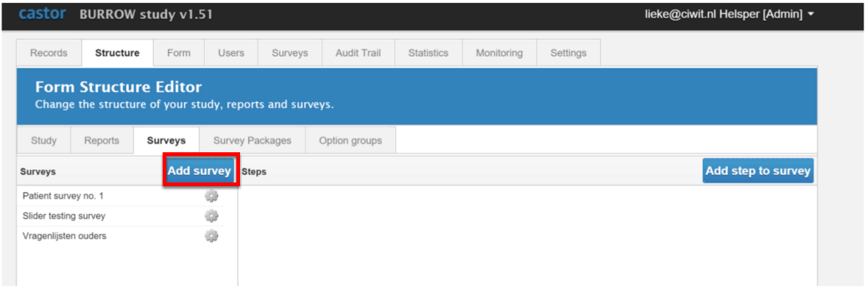Select the Structure tab
This screenshot has height=292, width=868.
[117, 53]
